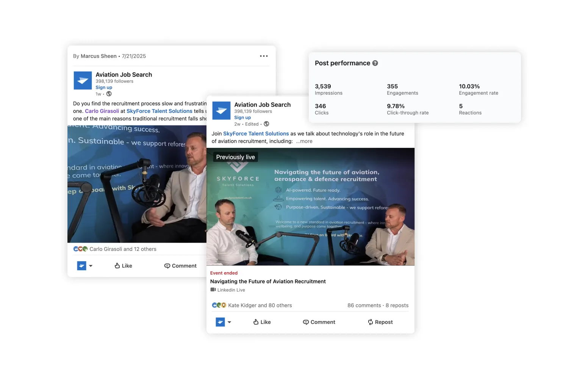
Task: Open the react-as identity dropdown in the back post
Action: (85, 266)
